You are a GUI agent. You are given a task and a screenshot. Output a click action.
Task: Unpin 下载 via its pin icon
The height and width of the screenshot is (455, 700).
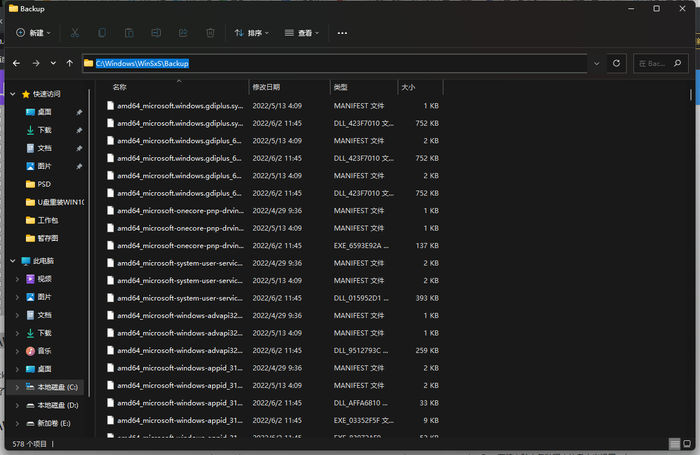(x=79, y=130)
